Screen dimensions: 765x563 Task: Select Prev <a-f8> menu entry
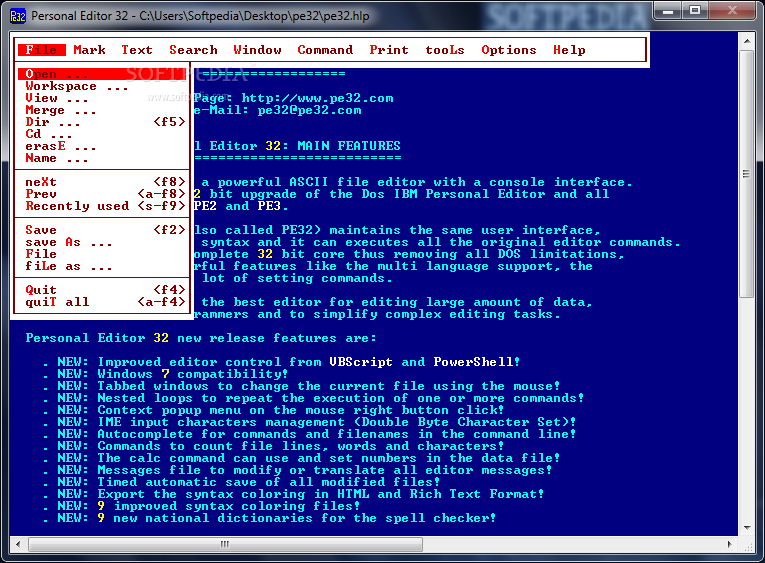pyautogui.click(x=102, y=194)
